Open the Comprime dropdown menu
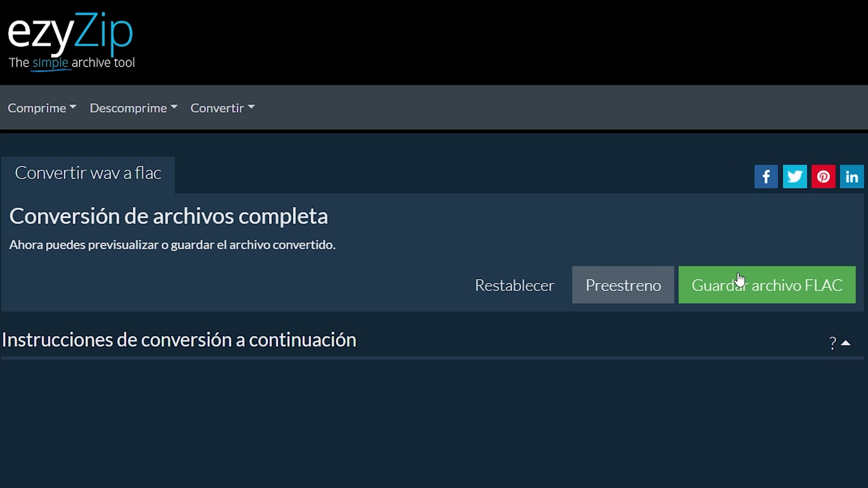 [x=42, y=108]
